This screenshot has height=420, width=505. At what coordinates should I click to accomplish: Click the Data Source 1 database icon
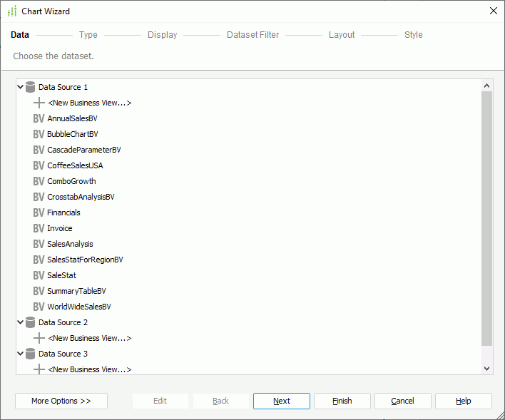30,87
